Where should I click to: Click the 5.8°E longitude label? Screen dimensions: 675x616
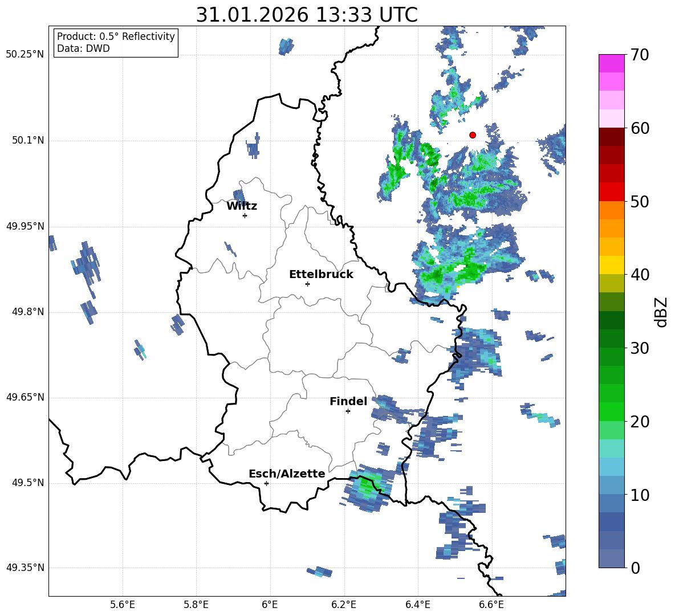pos(196,605)
